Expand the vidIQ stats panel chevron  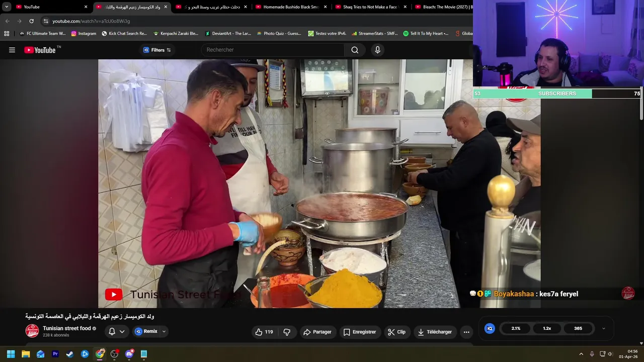pyautogui.click(x=604, y=328)
